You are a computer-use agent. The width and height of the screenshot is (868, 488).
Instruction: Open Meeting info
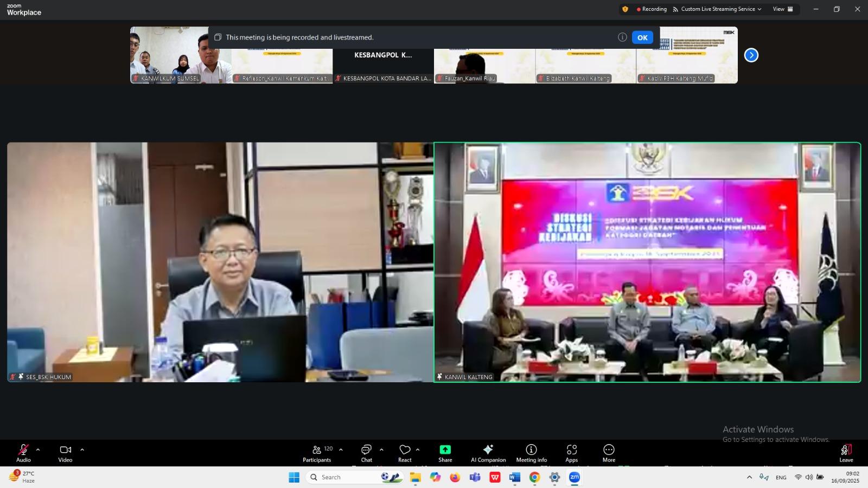531,453
